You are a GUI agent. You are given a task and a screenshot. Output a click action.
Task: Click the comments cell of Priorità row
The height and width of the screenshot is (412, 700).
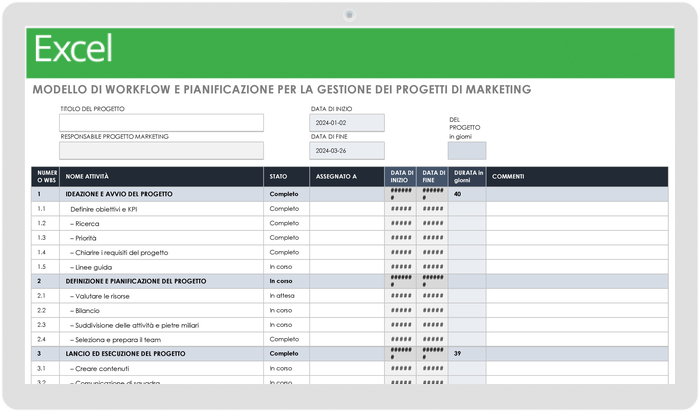pos(577,238)
